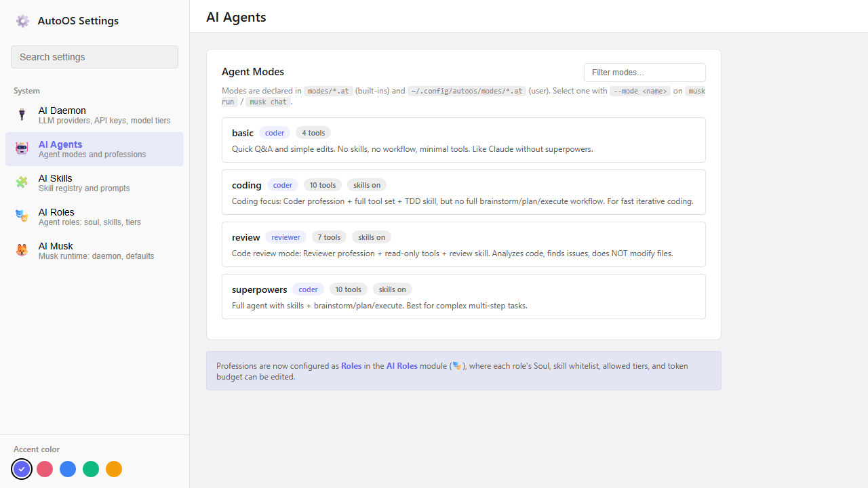Click the AutoOS Settings title text
The height and width of the screenshot is (488, 868).
coord(78,21)
